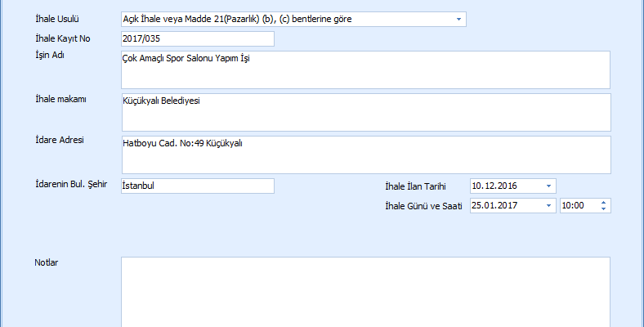Click the 10:00 time field

coord(577,206)
